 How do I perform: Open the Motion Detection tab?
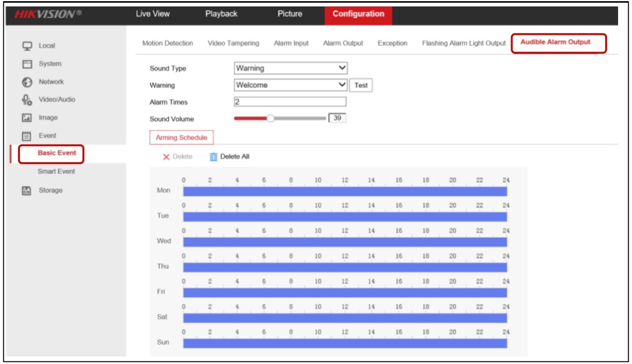tap(168, 43)
